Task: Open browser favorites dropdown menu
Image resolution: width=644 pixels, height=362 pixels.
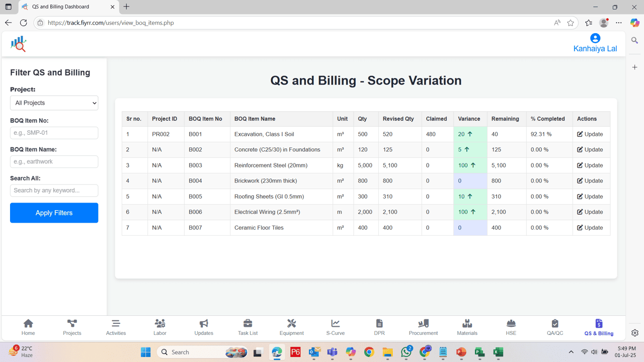Action: [589, 23]
